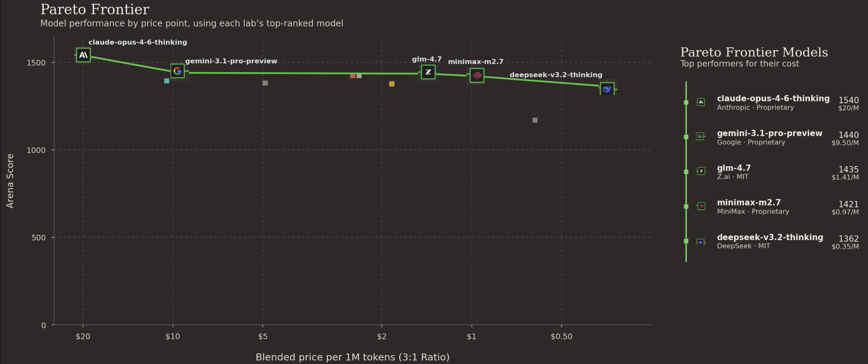Click the teal square data point near $10
The height and width of the screenshot is (364, 868).
coord(167,81)
